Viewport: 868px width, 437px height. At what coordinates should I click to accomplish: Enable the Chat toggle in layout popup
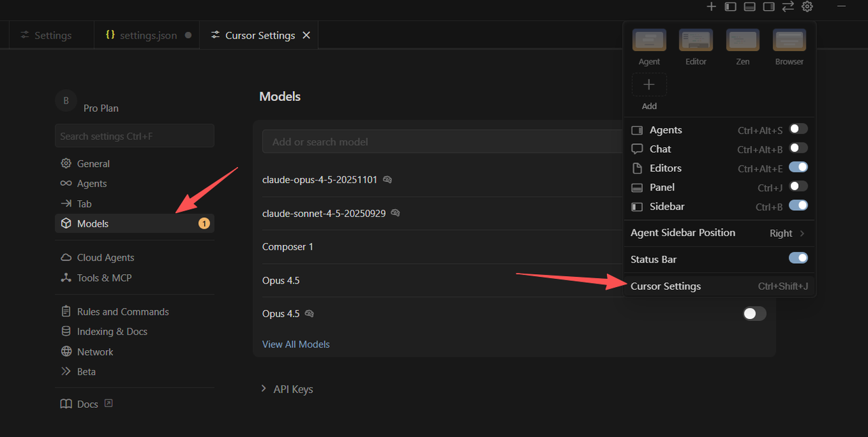[x=798, y=148]
